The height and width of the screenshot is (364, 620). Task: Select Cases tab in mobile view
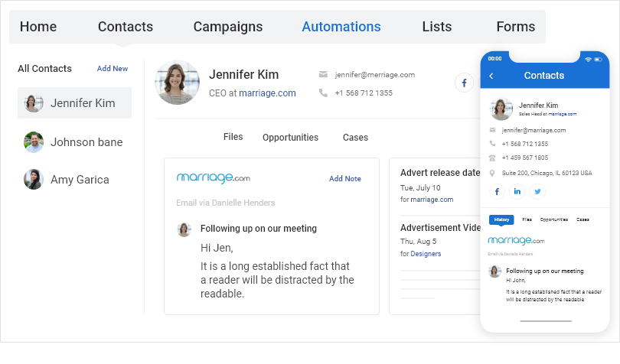(x=582, y=219)
